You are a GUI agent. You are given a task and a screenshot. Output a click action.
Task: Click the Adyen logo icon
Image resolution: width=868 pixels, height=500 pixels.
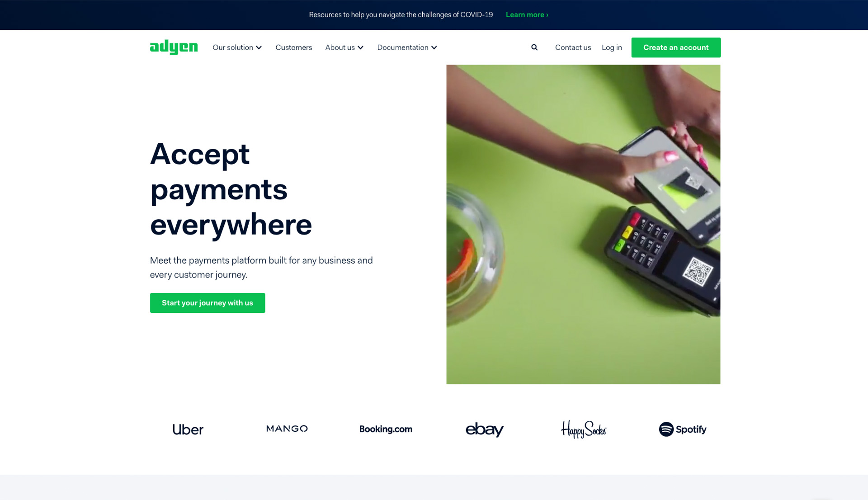(174, 47)
